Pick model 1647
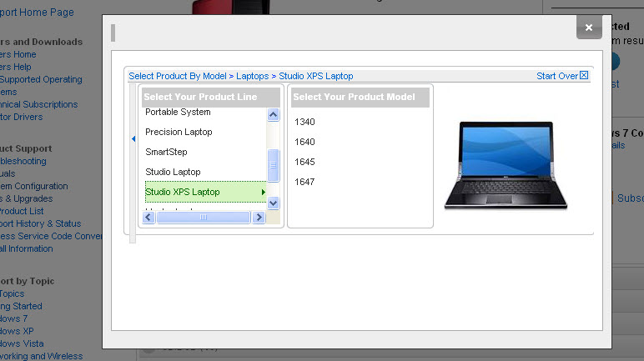Screen dimensions: 644x361 (x=304, y=182)
